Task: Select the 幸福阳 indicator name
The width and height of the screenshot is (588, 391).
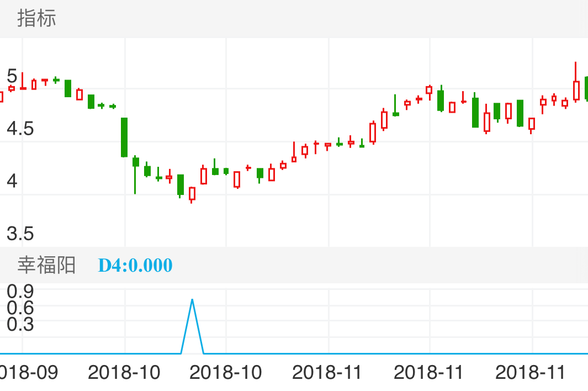Action: pyautogui.click(x=46, y=266)
